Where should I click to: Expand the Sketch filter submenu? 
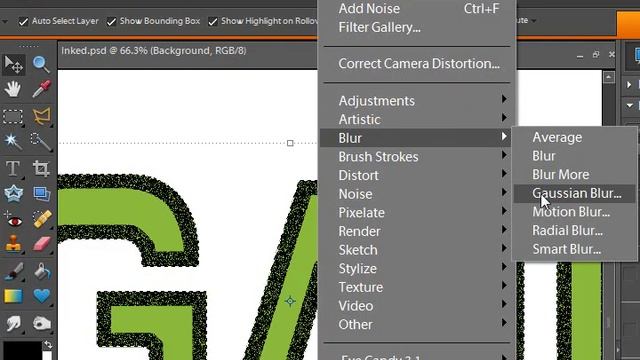coord(417,250)
